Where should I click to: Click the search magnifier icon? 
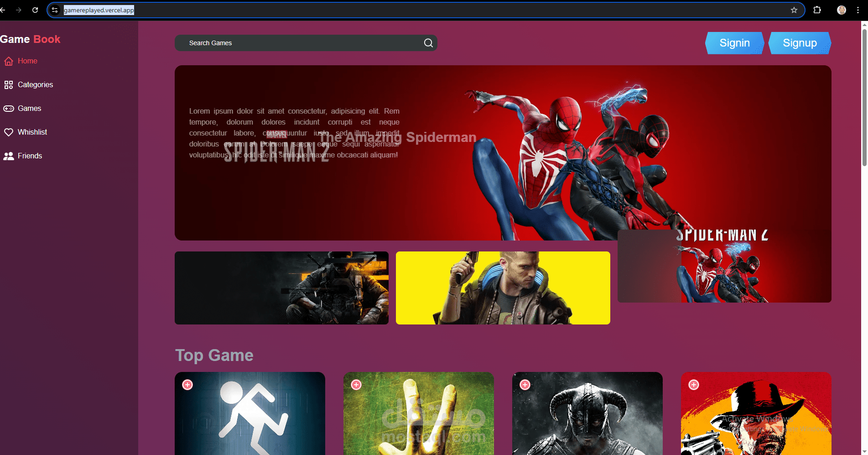pyautogui.click(x=428, y=43)
